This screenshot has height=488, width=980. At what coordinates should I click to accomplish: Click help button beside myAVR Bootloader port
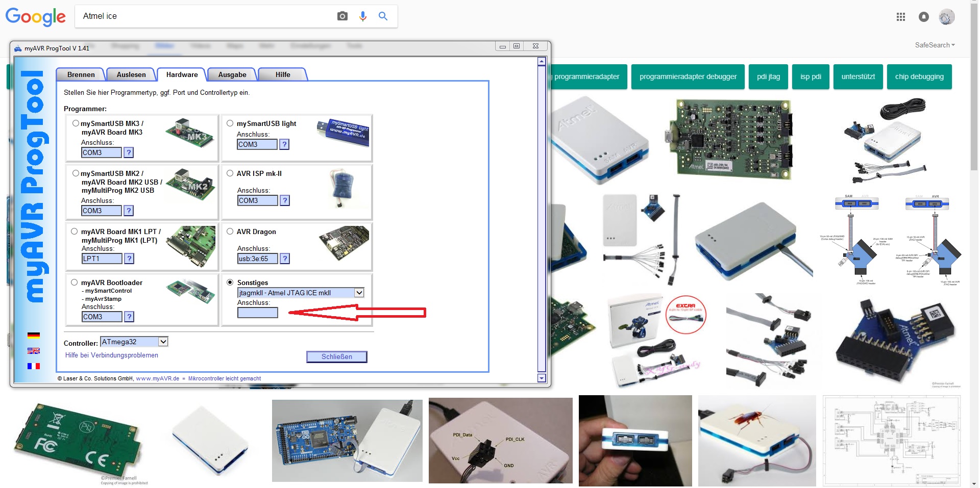130,317
